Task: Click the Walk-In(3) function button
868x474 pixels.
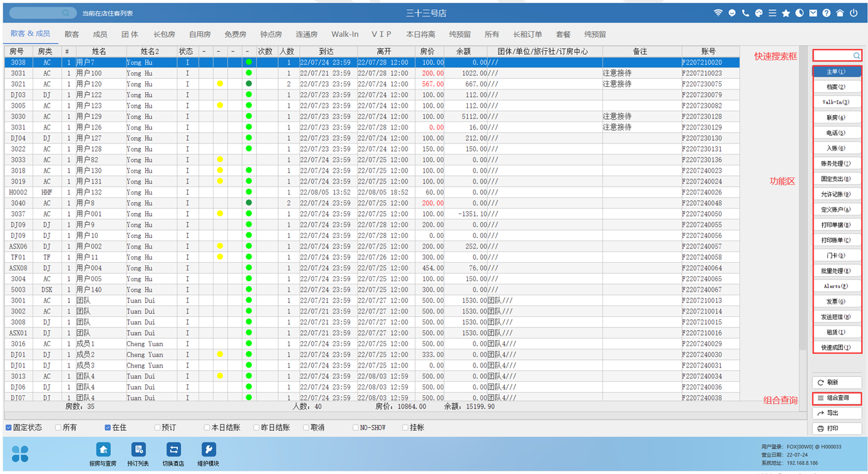Action: pos(837,102)
